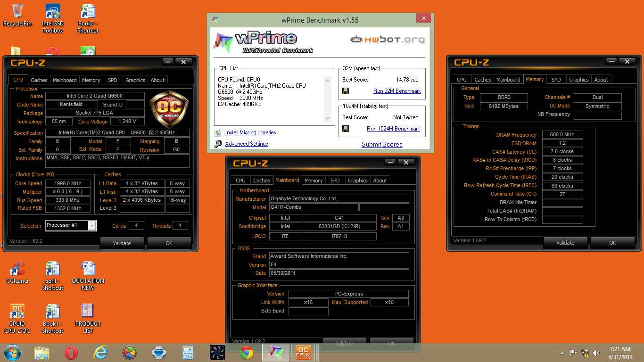Open the Mainboard tab in the Memory CPU-Z window
The height and width of the screenshot is (362, 644).
click(508, 80)
